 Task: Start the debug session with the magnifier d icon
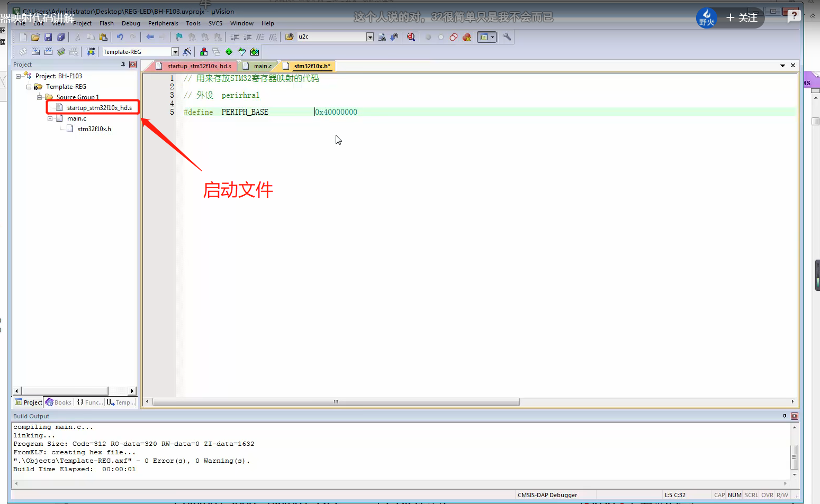click(x=411, y=37)
